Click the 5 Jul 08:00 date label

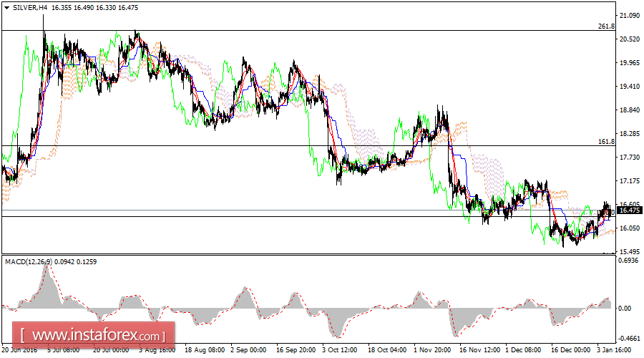(64, 350)
